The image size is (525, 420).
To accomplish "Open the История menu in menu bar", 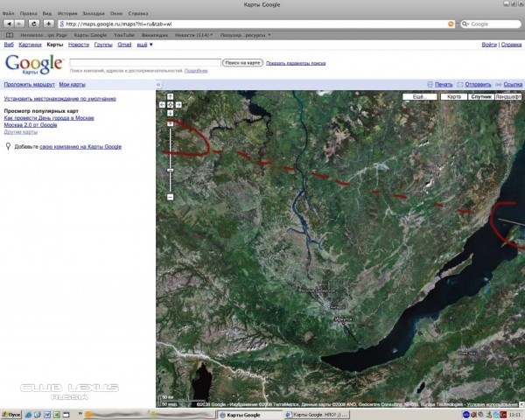I will pyautogui.click(x=67, y=14).
